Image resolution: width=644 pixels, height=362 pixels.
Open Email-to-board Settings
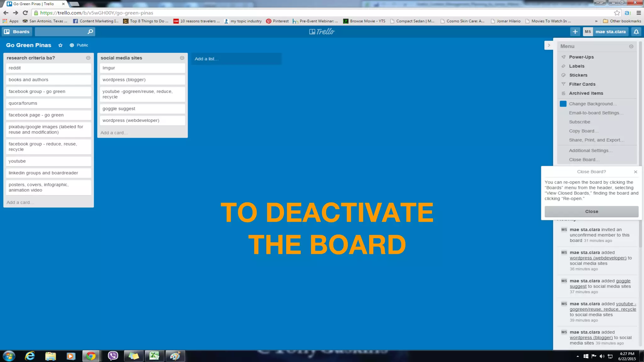[596, 113]
